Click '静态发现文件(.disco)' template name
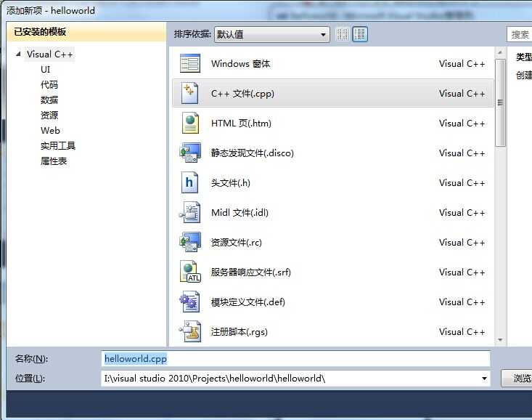 point(253,153)
